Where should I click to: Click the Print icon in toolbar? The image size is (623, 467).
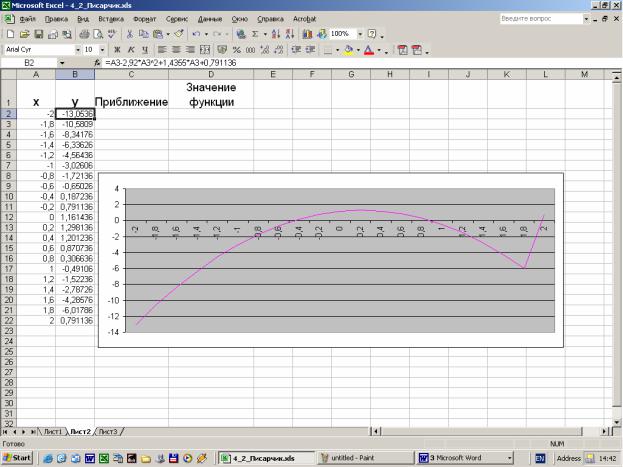[x=83, y=34]
